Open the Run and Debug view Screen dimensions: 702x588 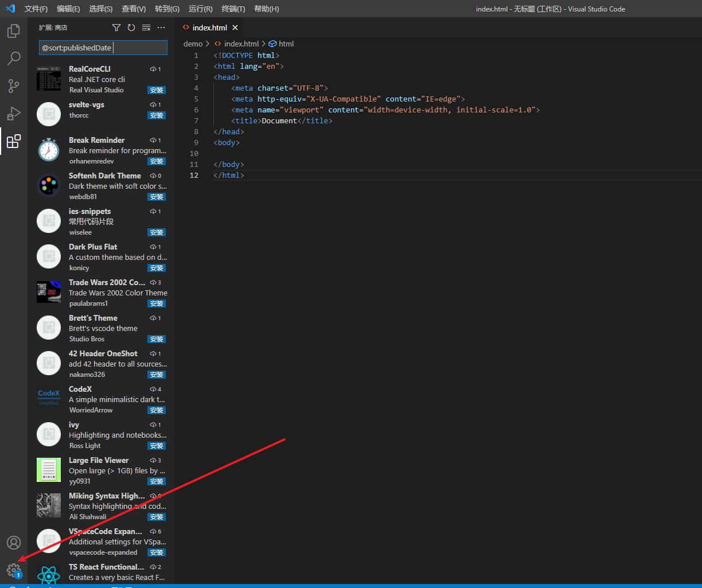click(x=14, y=113)
